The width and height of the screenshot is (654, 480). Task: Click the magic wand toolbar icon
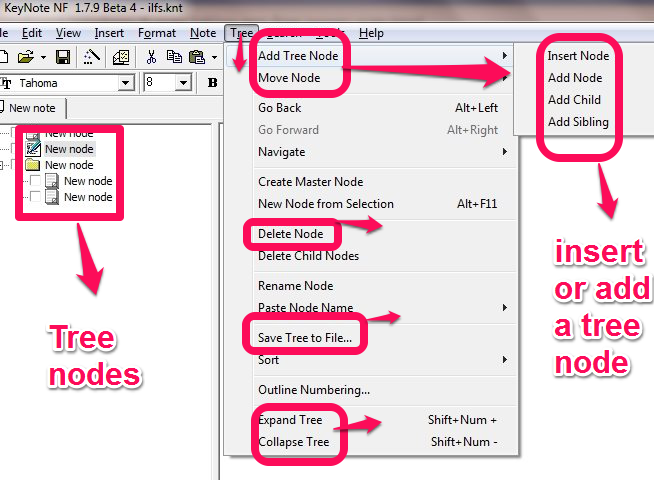91,57
